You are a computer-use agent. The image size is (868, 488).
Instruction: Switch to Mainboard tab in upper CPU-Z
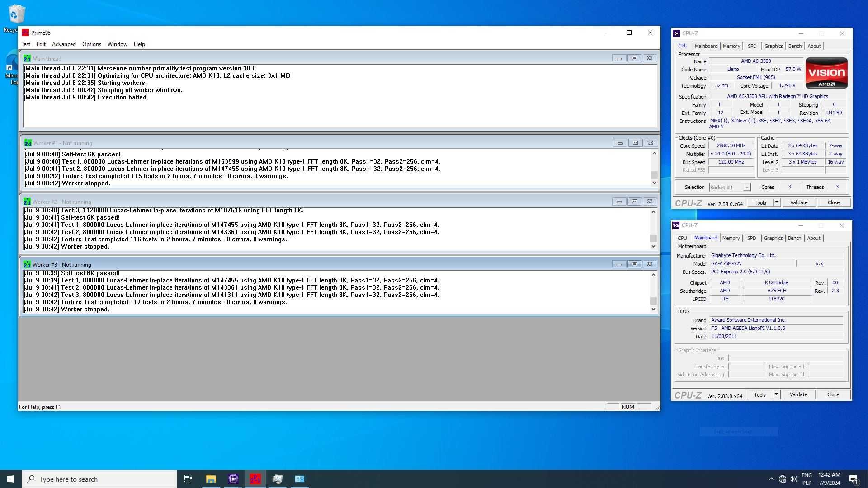(x=706, y=46)
